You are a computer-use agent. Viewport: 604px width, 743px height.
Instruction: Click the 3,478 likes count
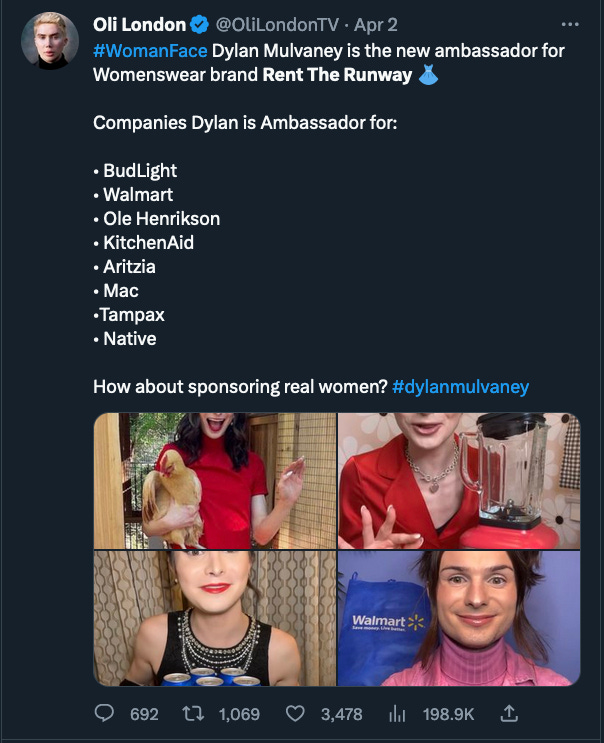(x=341, y=714)
